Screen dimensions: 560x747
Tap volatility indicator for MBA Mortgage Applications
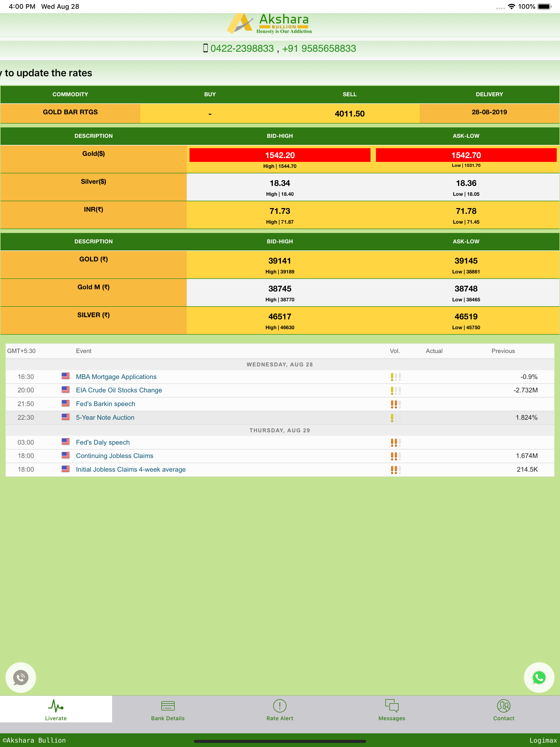[x=396, y=377]
